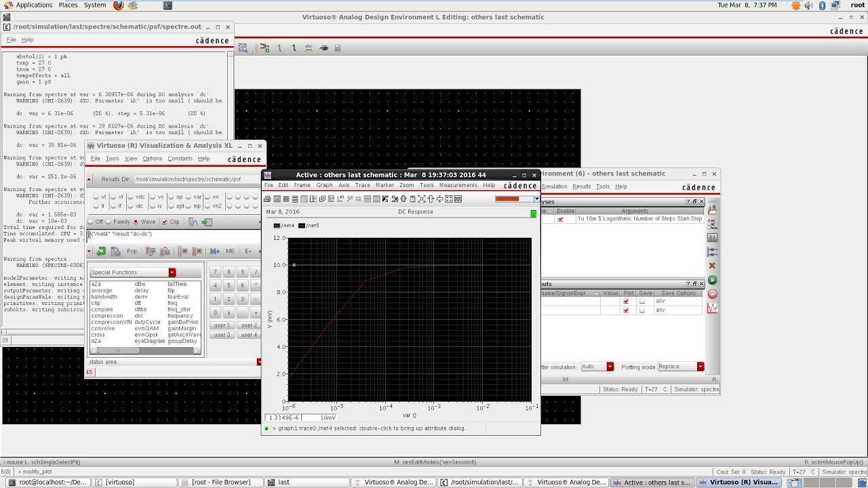Click the send to table green arrow icon

point(207,222)
